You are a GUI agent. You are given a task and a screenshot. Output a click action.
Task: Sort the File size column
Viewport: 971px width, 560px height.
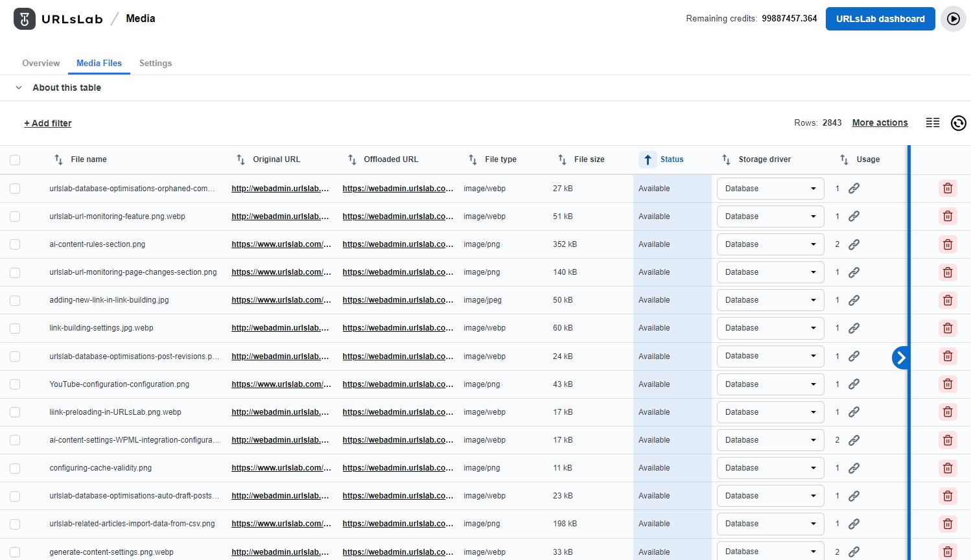(x=561, y=159)
